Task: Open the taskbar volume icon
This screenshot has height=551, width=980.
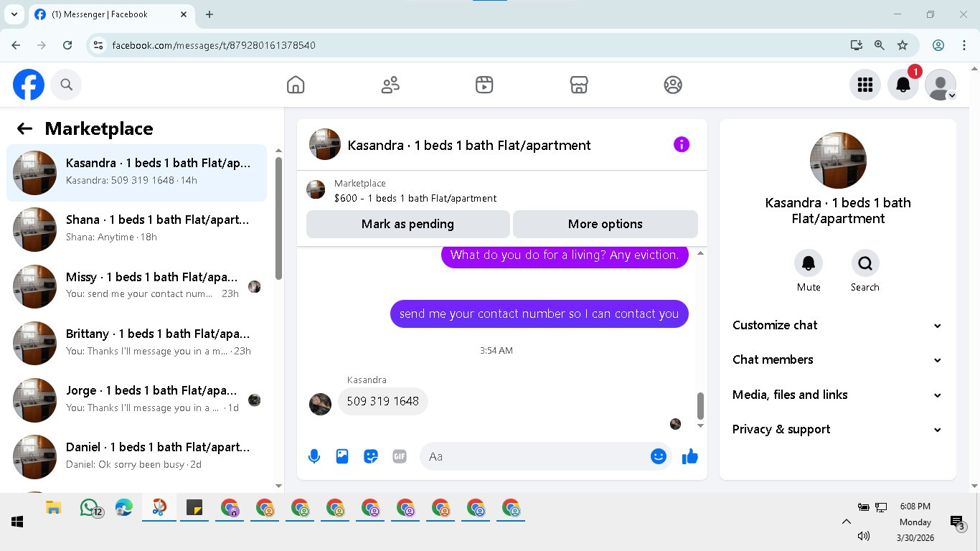Action: tap(864, 536)
